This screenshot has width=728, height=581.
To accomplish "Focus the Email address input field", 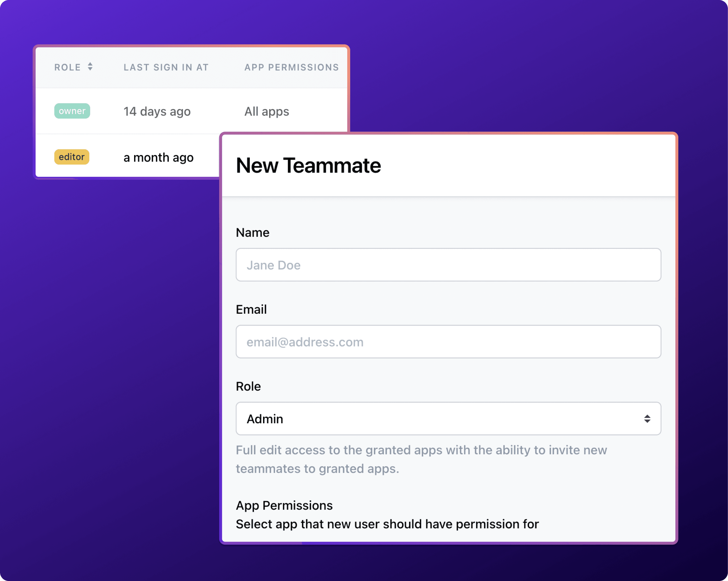I will pos(448,342).
